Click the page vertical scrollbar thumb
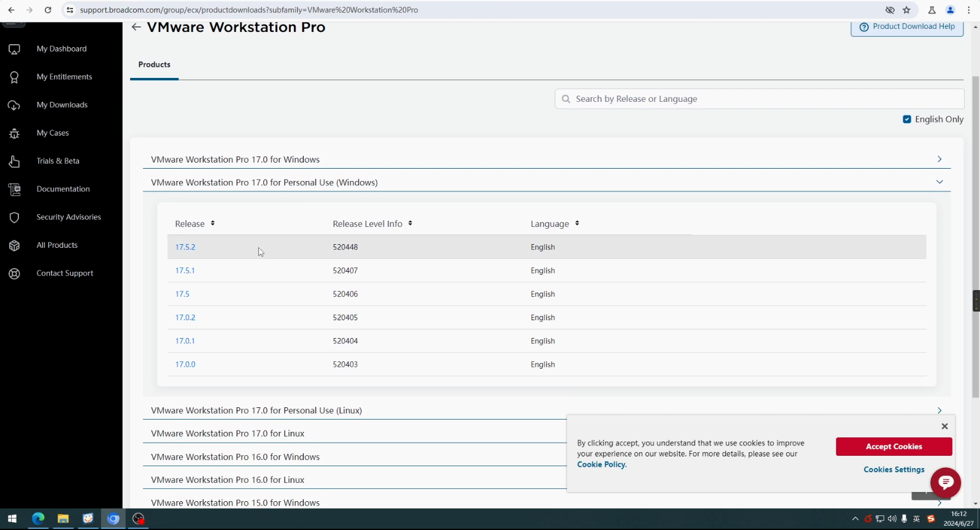 click(x=976, y=236)
